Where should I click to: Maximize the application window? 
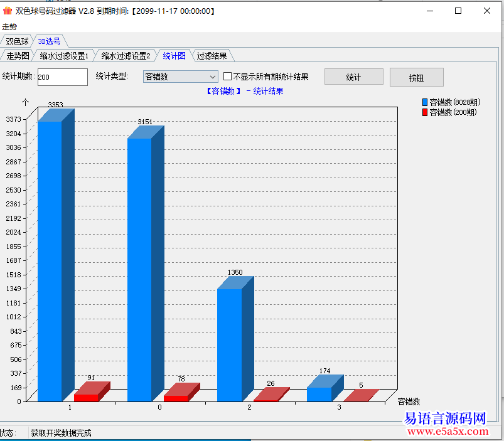(x=458, y=11)
